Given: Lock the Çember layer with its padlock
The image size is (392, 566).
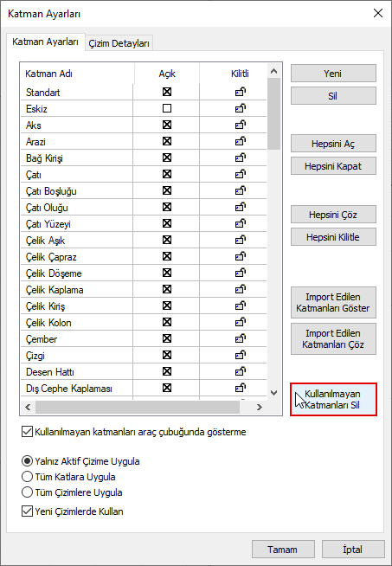Looking at the screenshot, I should click(241, 338).
